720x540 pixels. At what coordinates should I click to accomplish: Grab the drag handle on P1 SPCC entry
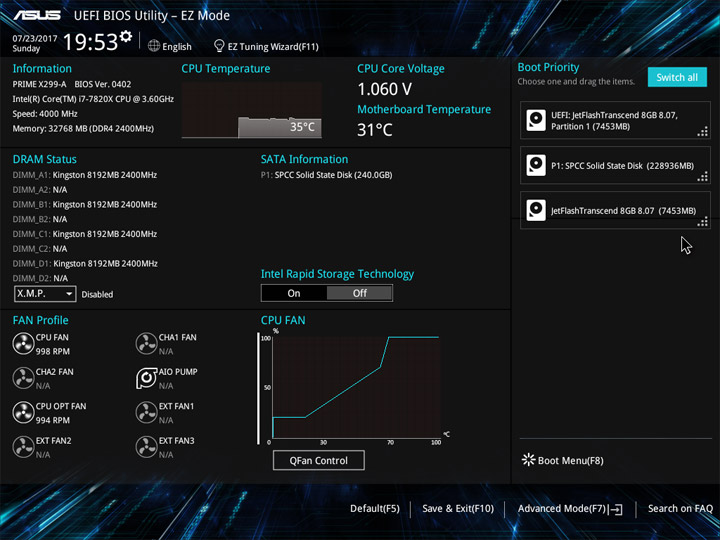703,177
